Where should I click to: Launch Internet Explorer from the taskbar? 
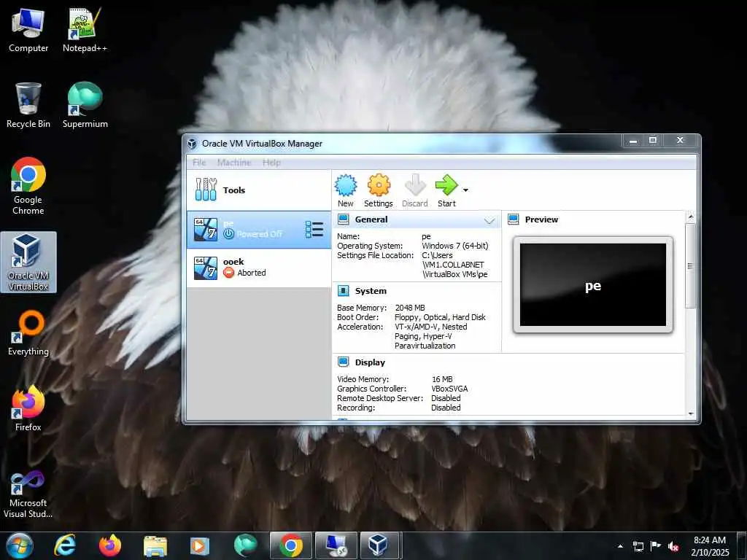[65, 545]
